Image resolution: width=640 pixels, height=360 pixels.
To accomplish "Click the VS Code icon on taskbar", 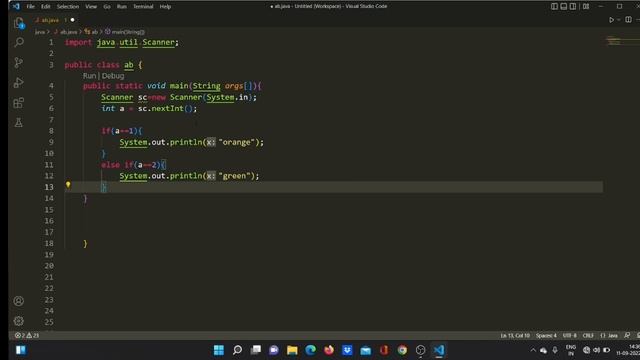I will click(x=439, y=350).
